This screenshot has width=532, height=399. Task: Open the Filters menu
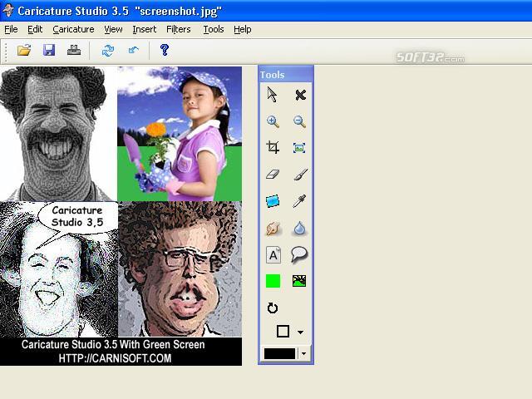(x=178, y=30)
